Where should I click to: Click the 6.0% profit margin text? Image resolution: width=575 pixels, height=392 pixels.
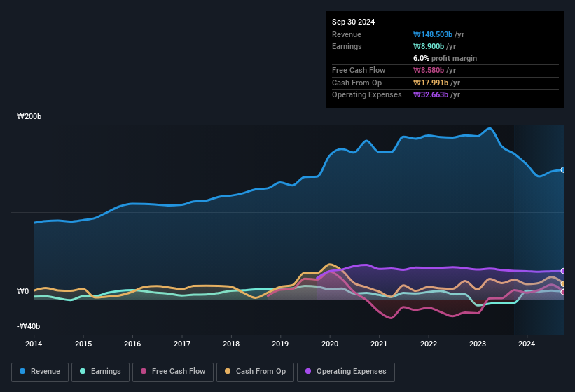445,58
